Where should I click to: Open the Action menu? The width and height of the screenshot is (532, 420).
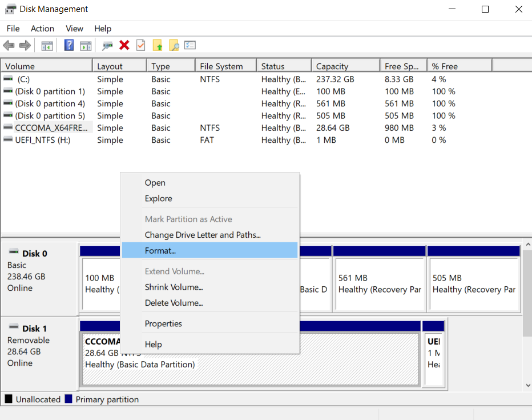point(42,29)
